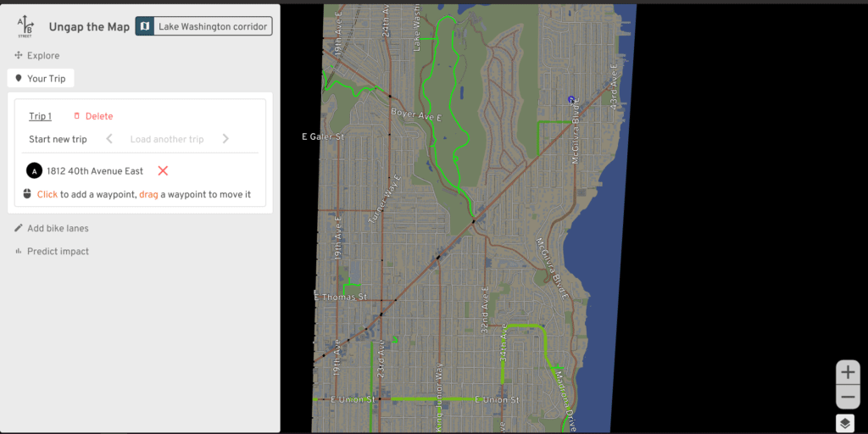The image size is (868, 434).
Task: Open the map picker icon button
Action: (x=145, y=26)
